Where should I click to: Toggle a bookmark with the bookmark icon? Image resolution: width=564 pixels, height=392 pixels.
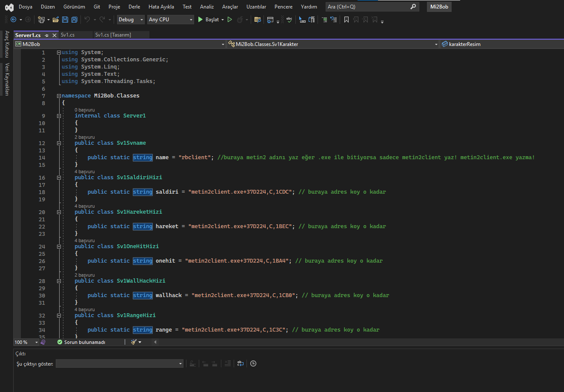click(x=346, y=20)
